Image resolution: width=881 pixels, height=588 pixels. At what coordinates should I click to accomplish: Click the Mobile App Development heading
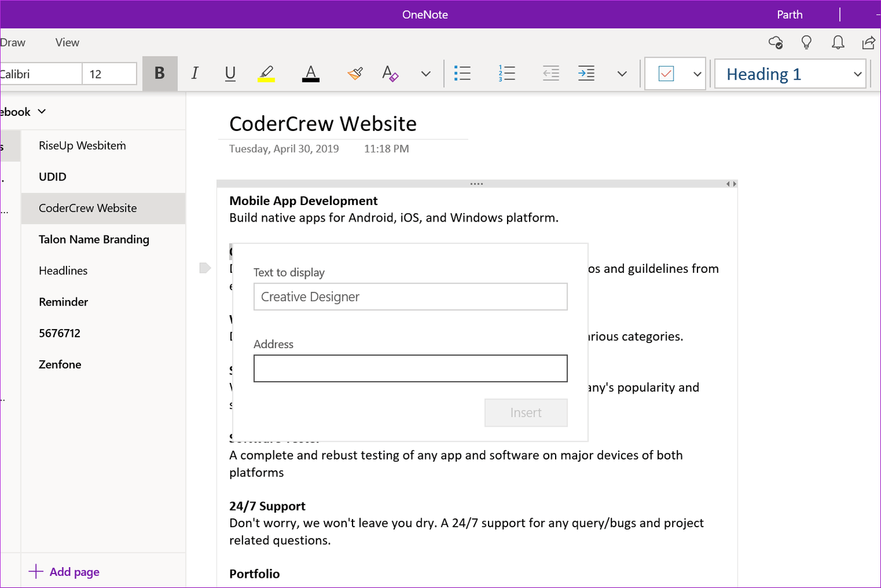(303, 201)
